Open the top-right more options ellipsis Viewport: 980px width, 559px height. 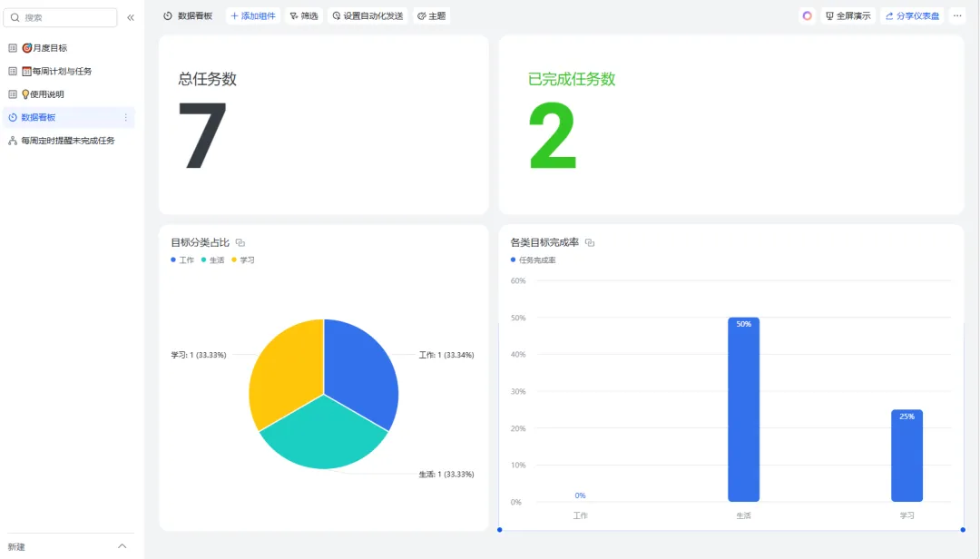click(957, 16)
